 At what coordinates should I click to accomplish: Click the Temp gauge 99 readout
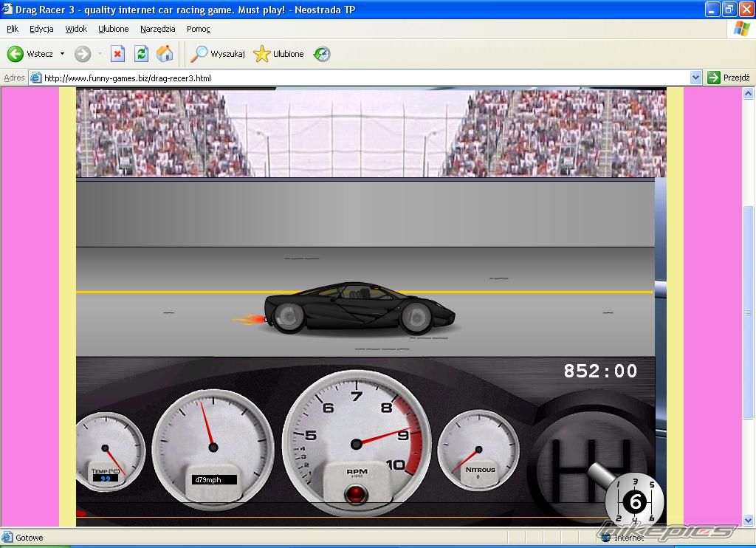(x=106, y=479)
